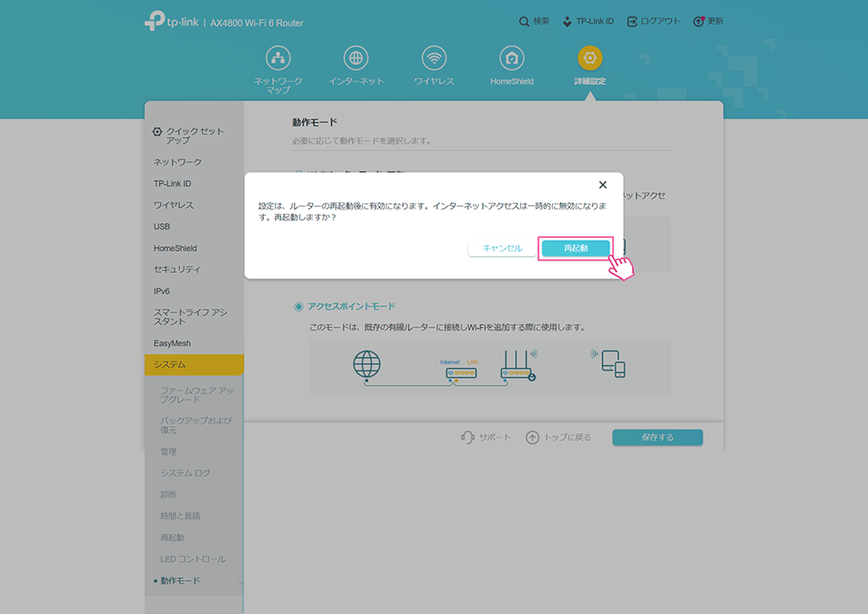Select LED コントロール sidebar item
The height and width of the screenshot is (614, 868).
click(x=192, y=559)
